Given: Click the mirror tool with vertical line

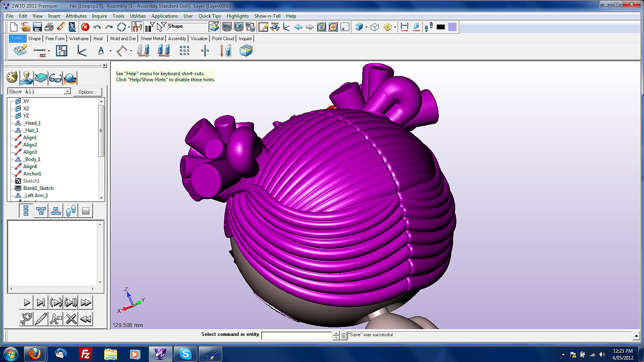Looking at the screenshot, I should [205, 51].
